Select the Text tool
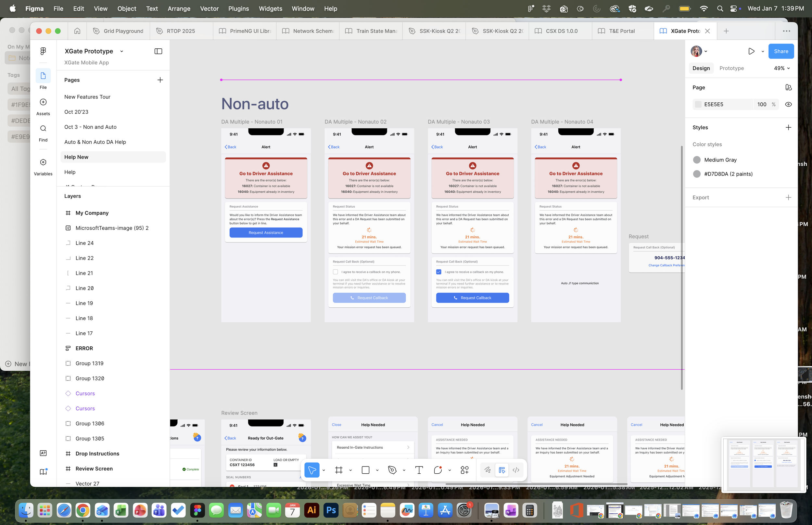812x525 pixels. click(419, 470)
